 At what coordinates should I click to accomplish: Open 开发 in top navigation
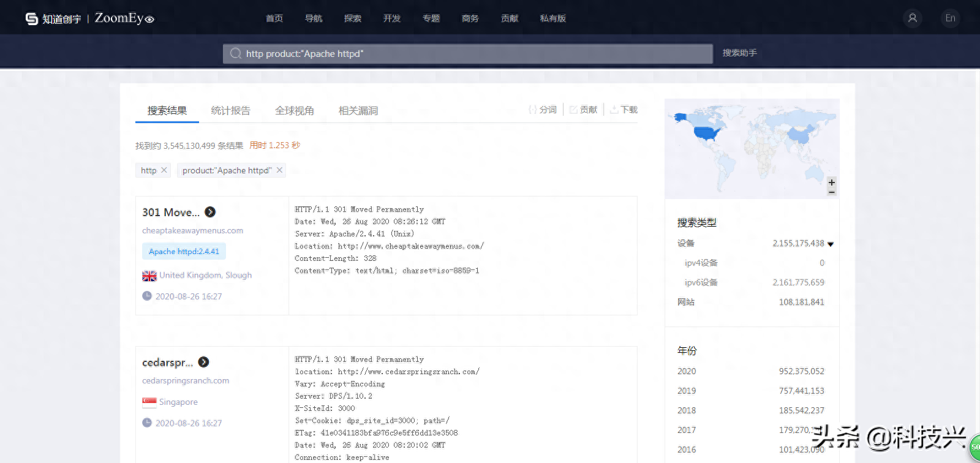(x=392, y=18)
